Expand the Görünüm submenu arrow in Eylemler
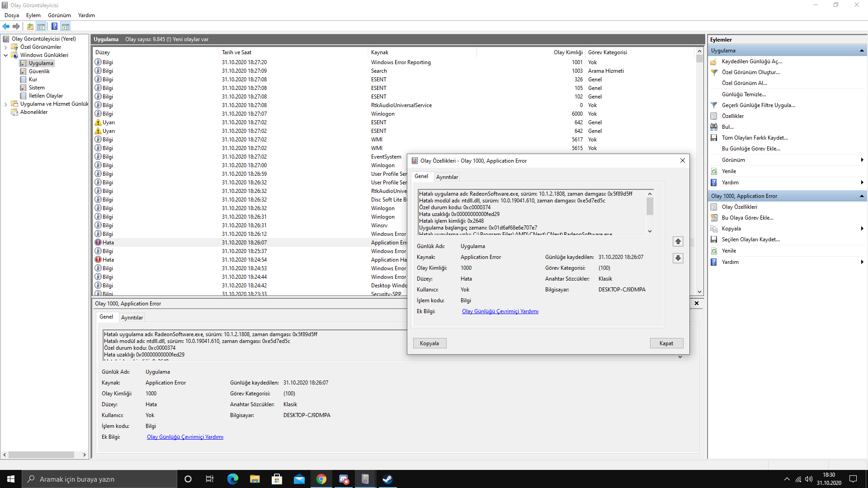868x488 pixels. coord(862,160)
